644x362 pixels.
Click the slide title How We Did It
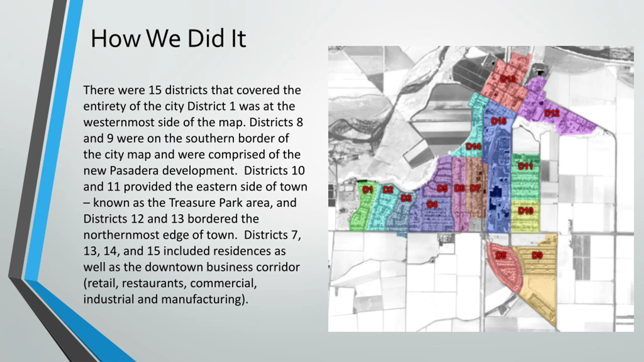pos(168,38)
